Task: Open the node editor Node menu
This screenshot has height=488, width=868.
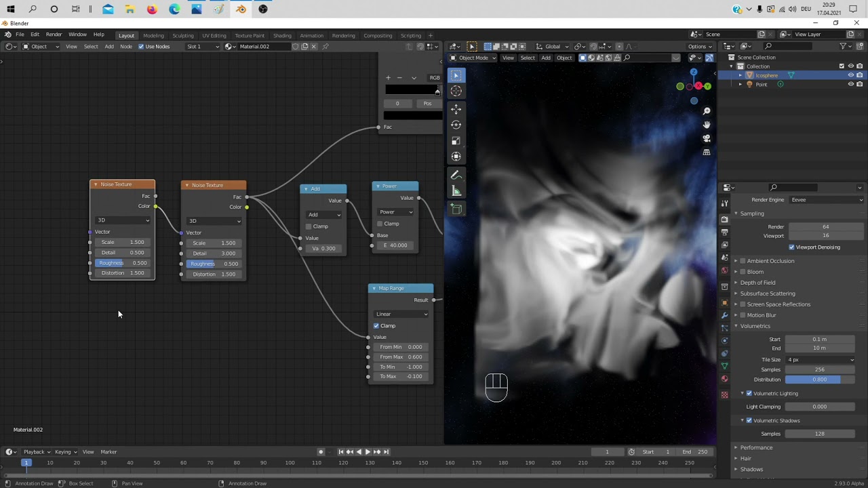Action: pos(126,47)
